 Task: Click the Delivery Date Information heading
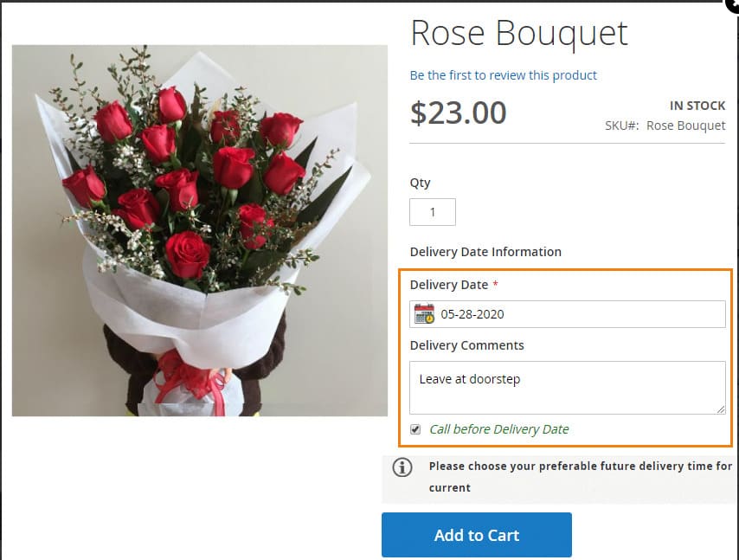coord(485,252)
